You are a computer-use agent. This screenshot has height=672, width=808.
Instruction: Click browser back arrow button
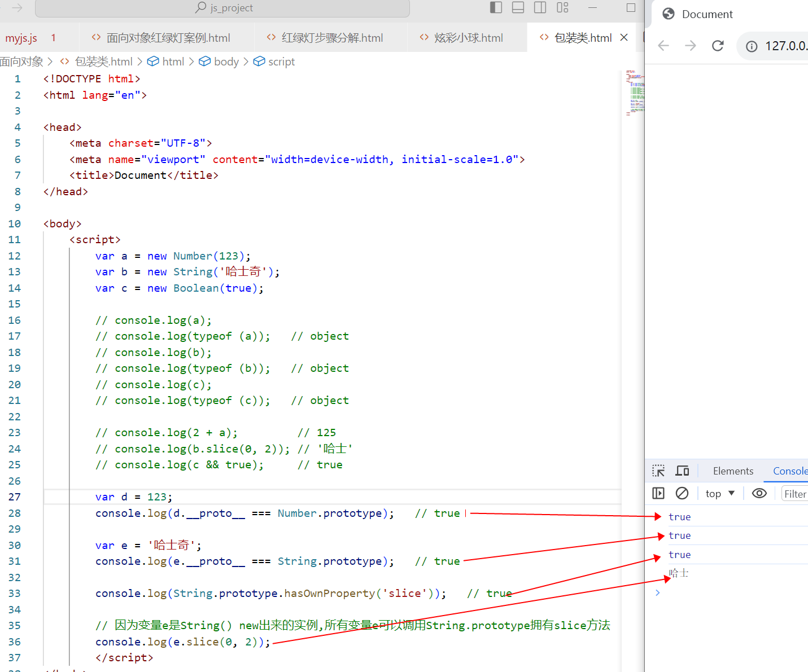(663, 46)
